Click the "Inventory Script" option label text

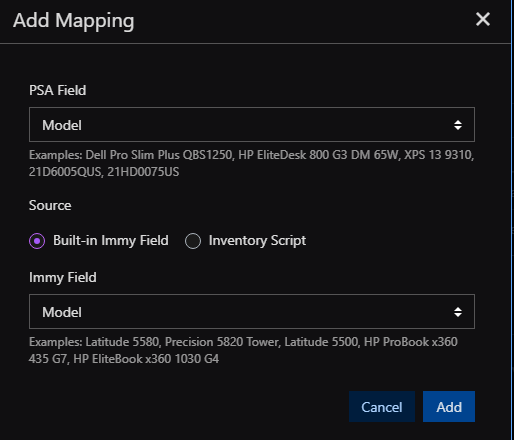(x=257, y=240)
